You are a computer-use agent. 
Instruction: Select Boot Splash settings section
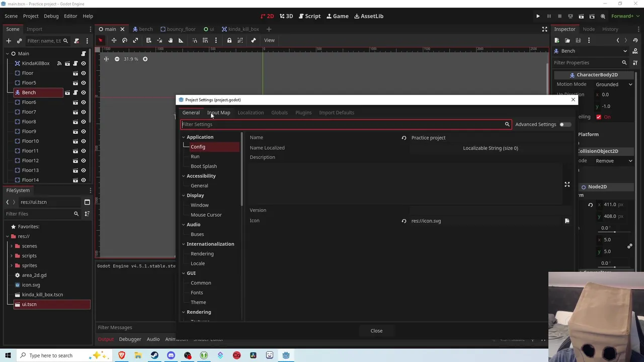[204, 166]
